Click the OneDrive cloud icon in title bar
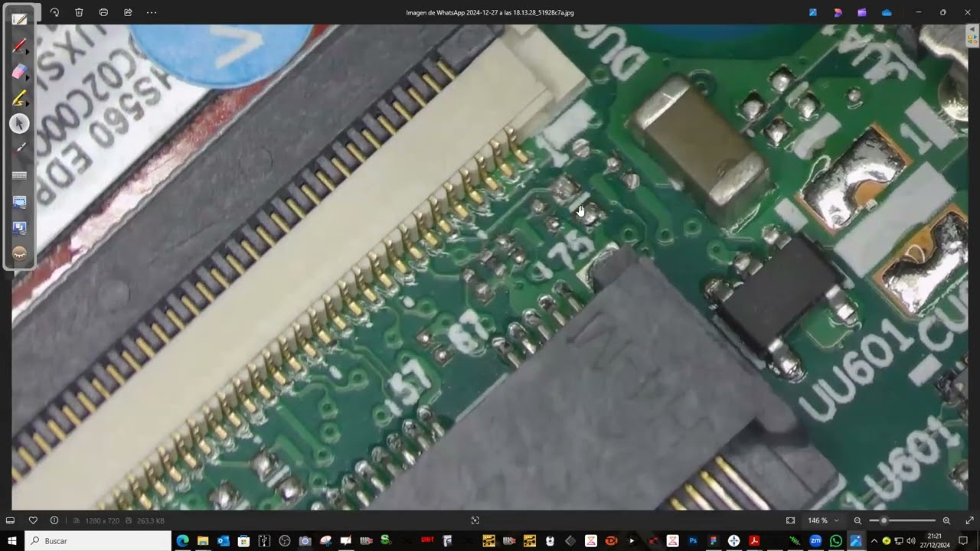The width and height of the screenshot is (980, 551). pos(887,12)
